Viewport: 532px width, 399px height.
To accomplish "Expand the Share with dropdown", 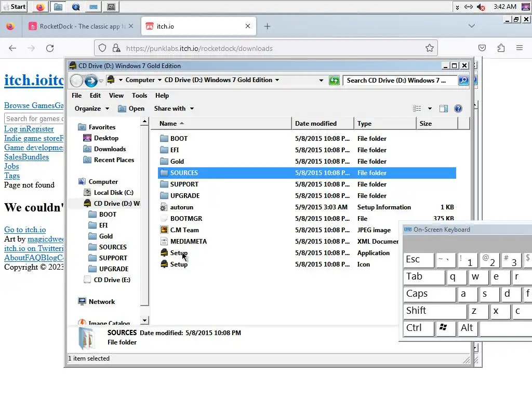I will [174, 109].
